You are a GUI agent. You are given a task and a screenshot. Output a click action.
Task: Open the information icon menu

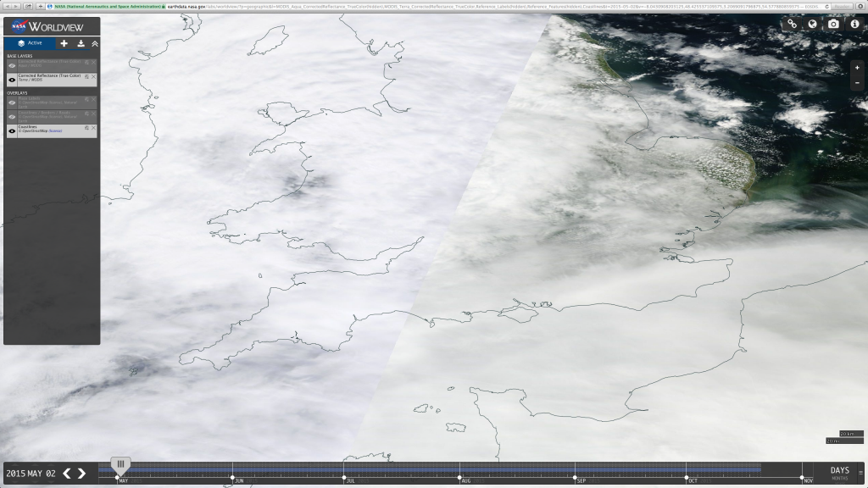click(854, 24)
